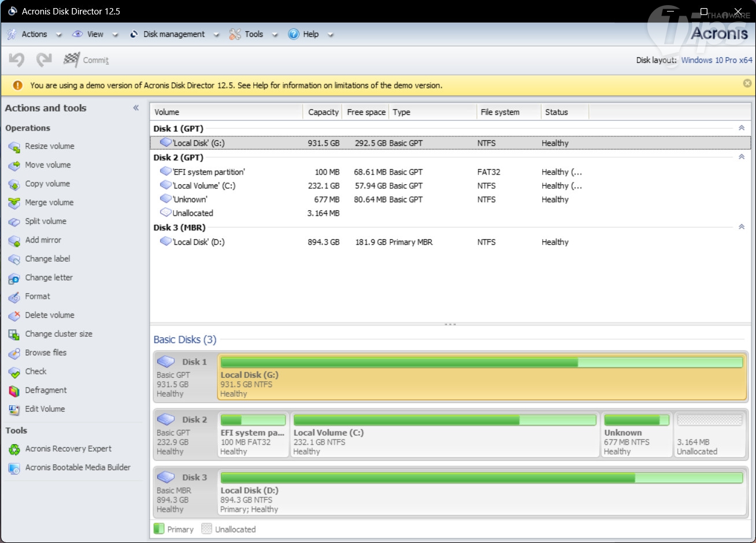Select the Merge volume operation icon
The width and height of the screenshot is (756, 543).
pos(14,203)
